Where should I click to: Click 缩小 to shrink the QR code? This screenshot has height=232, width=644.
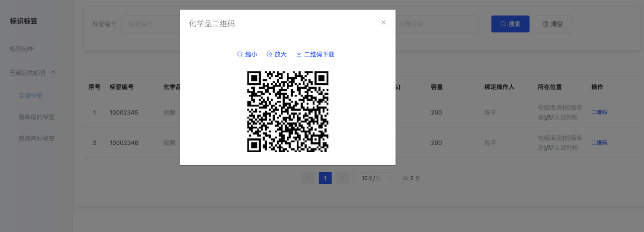247,54
